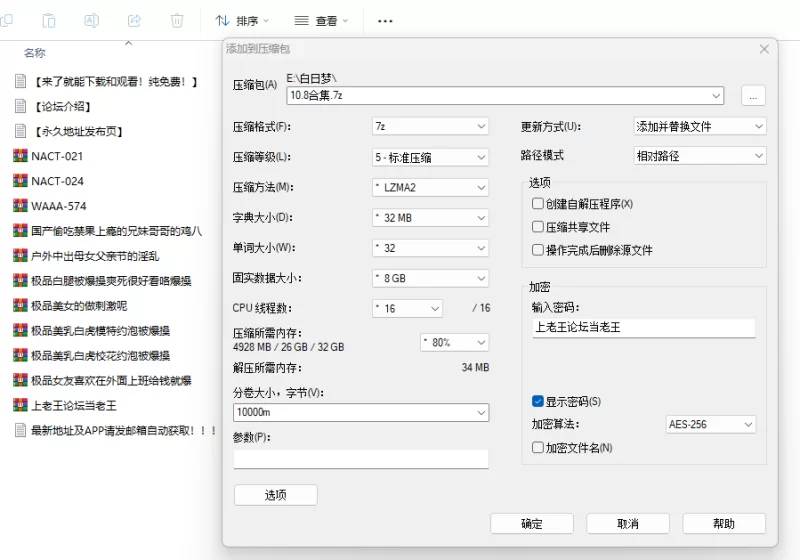Viewport: 800px width, 560px height.
Task: Open the three-dot more options menu
Action: click(x=385, y=20)
